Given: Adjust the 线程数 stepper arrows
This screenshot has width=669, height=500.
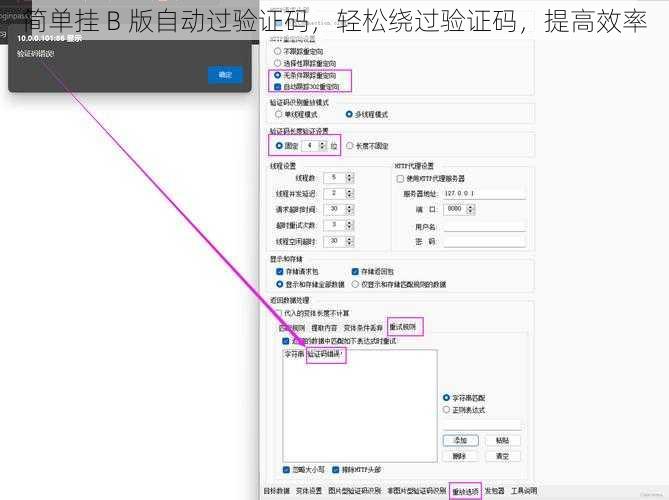Looking at the screenshot, I should click(349, 177).
